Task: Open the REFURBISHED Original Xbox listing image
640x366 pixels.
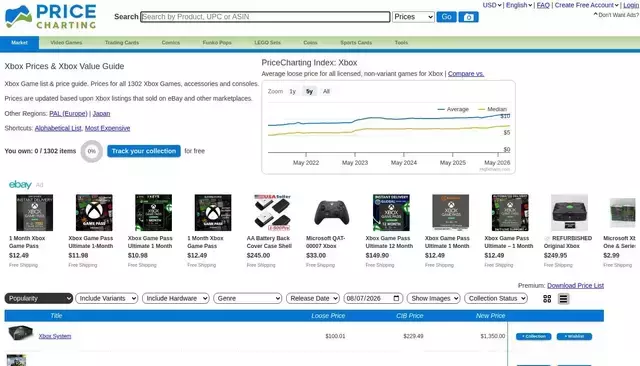Action: (569, 213)
